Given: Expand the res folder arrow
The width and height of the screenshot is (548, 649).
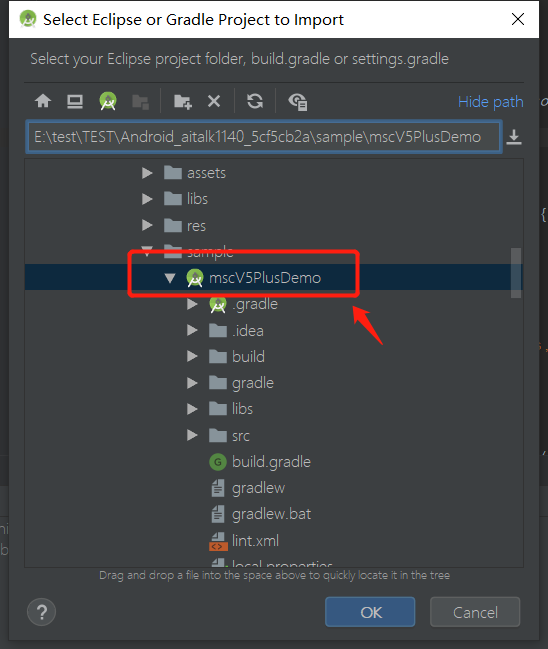Looking at the screenshot, I should 147,226.
